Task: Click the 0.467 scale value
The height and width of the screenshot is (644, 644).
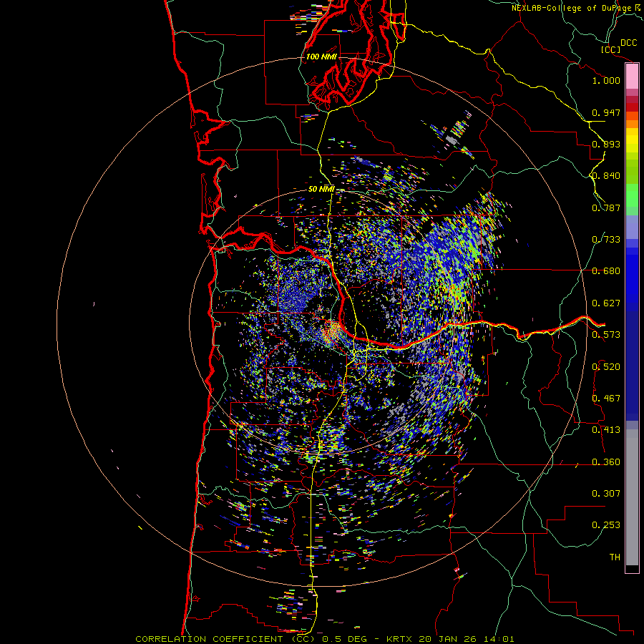Action: click(606, 399)
